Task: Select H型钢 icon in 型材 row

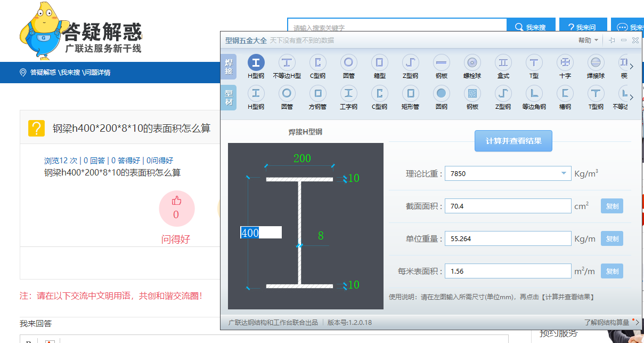Action: [x=256, y=93]
